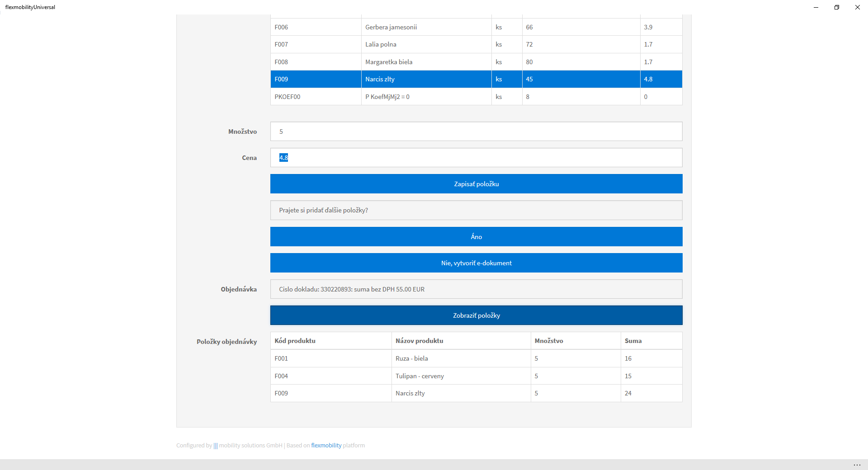
Task: Click order item code F004
Action: pos(331,376)
